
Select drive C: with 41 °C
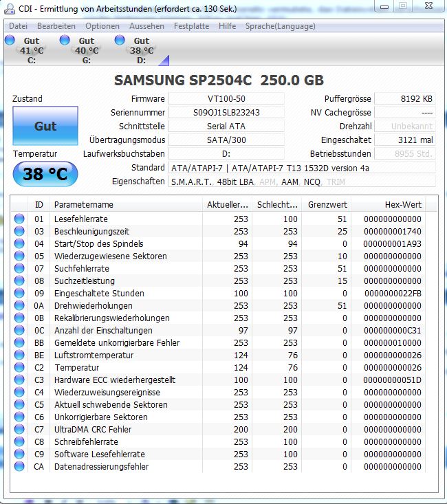[x=32, y=50]
